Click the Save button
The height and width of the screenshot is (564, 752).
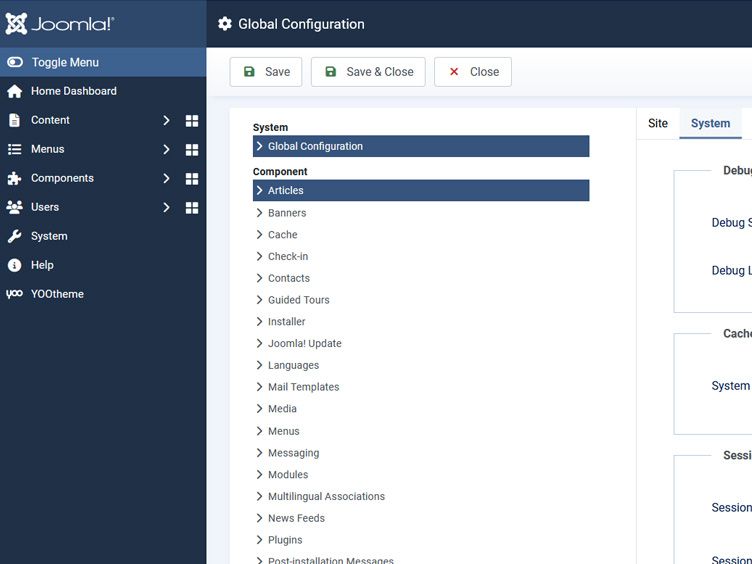coord(266,72)
